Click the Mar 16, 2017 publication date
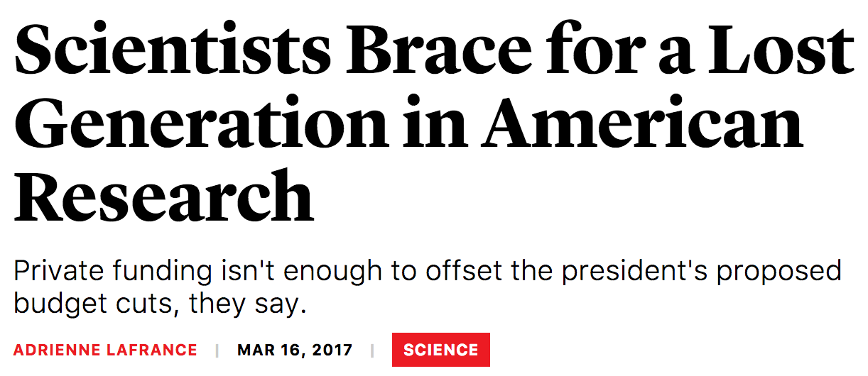The image size is (868, 376). tap(295, 350)
